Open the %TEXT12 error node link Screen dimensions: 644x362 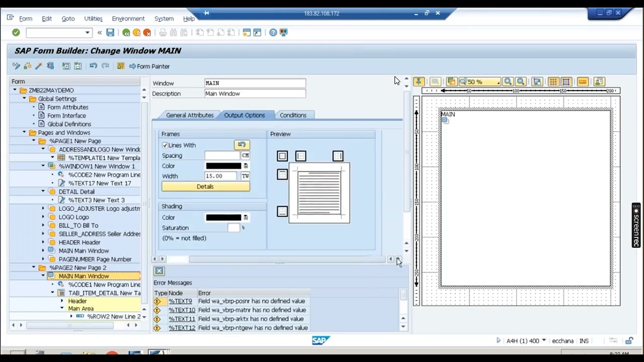point(182,328)
